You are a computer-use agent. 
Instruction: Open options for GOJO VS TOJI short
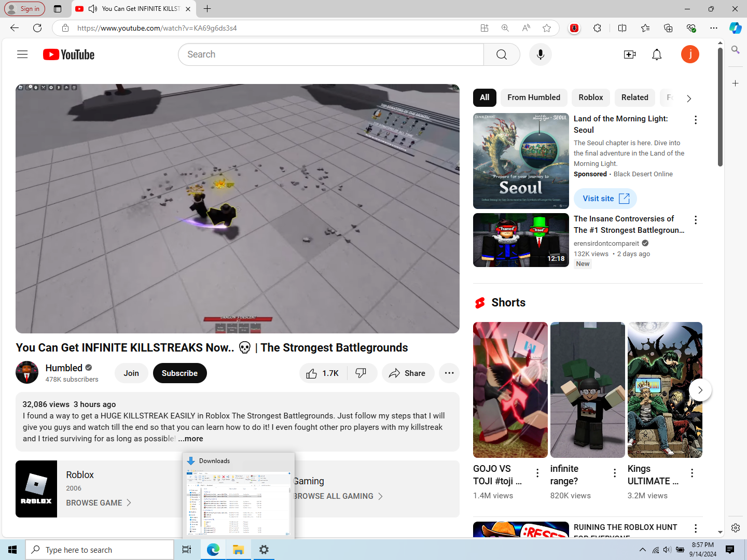(x=537, y=473)
